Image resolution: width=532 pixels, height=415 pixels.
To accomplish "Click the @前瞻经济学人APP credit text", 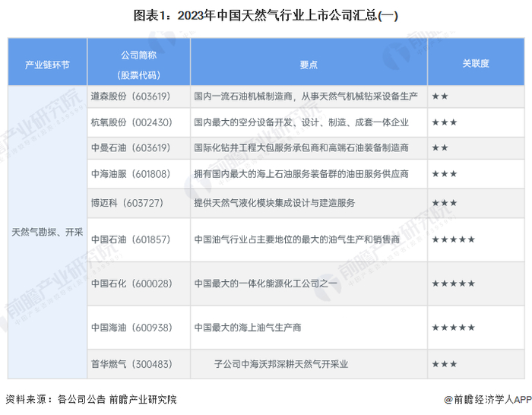I will (x=488, y=399).
